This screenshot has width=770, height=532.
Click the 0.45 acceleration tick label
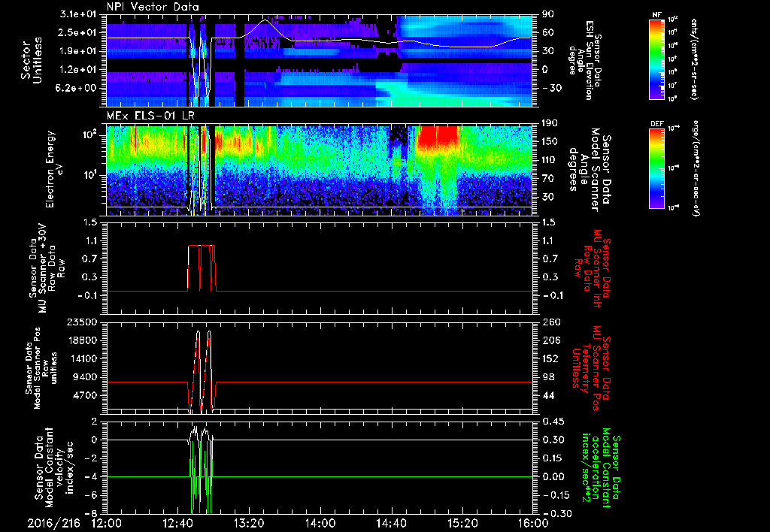[553, 422]
